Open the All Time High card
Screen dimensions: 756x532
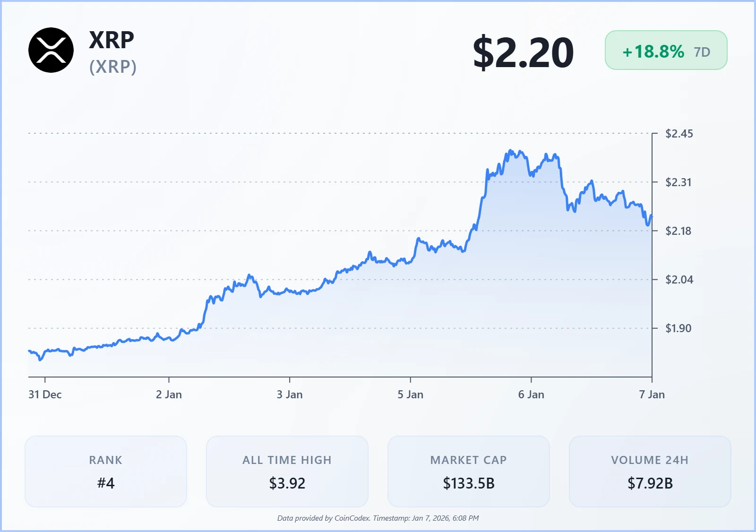[x=287, y=472]
